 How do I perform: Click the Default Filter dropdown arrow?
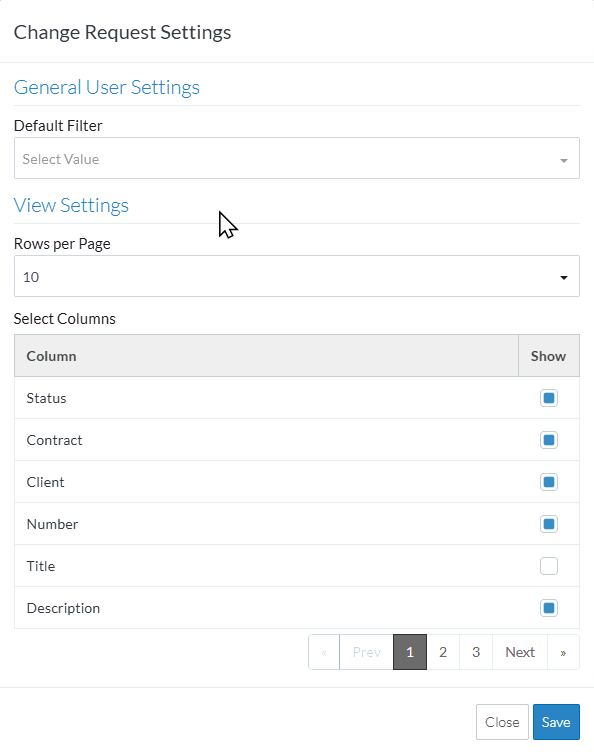[564, 160]
